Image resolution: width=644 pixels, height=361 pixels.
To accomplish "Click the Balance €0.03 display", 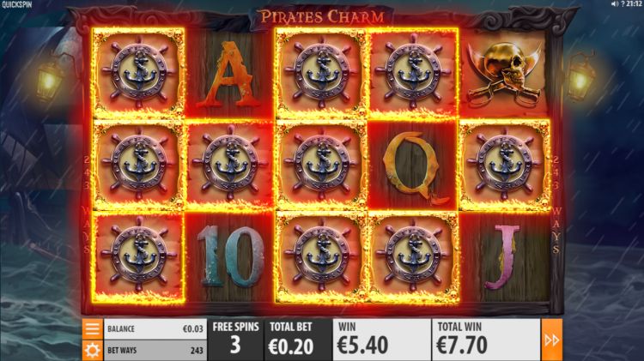I will (155, 328).
